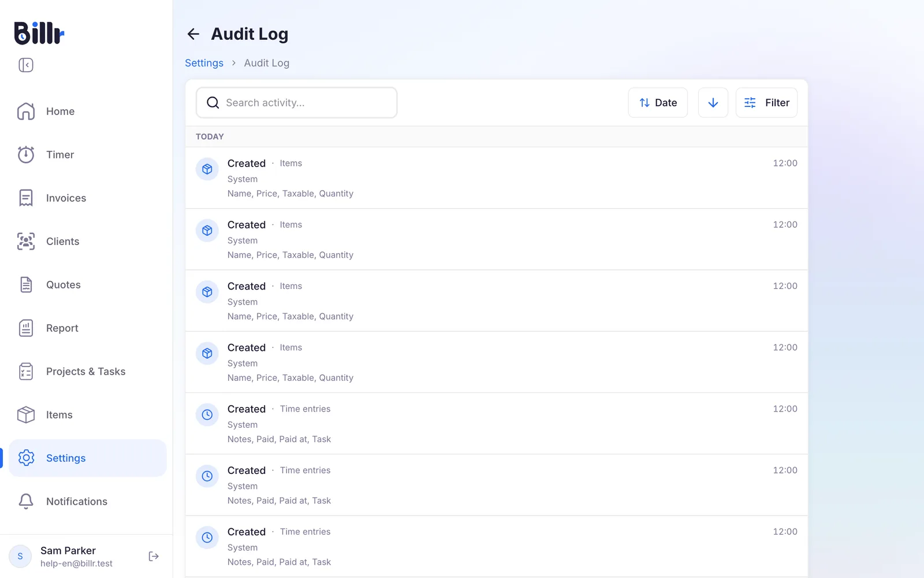The image size is (924, 578).
Task: Navigate to Invoices
Action: (88, 198)
